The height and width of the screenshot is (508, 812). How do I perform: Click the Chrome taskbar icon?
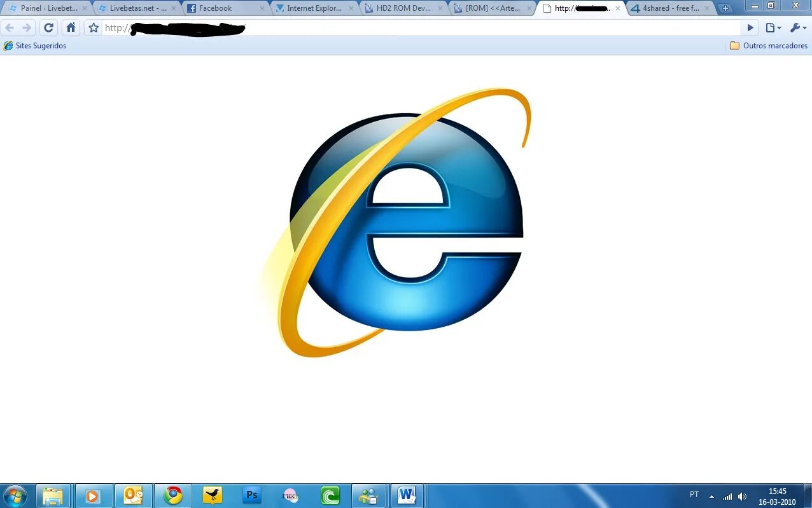coord(172,495)
